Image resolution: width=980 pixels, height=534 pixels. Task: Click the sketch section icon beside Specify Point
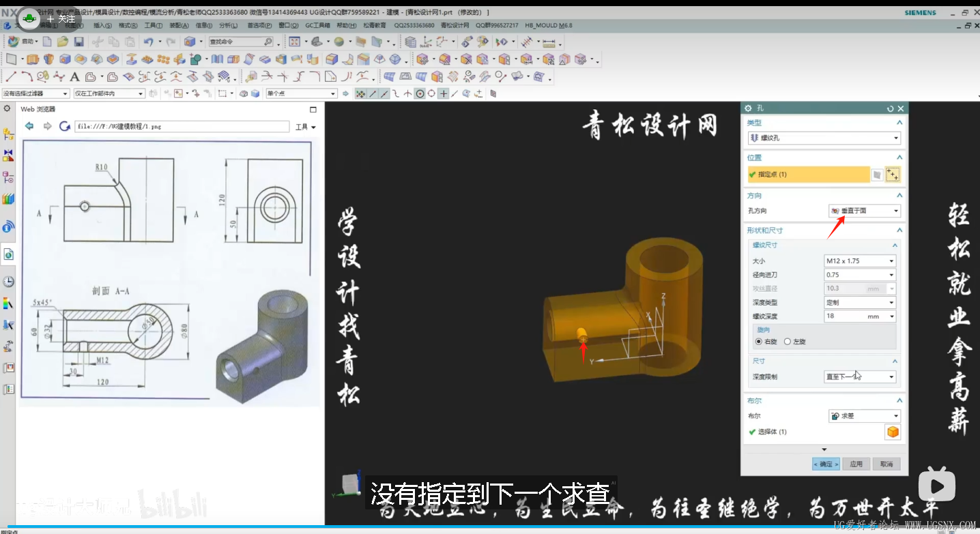[x=877, y=175]
